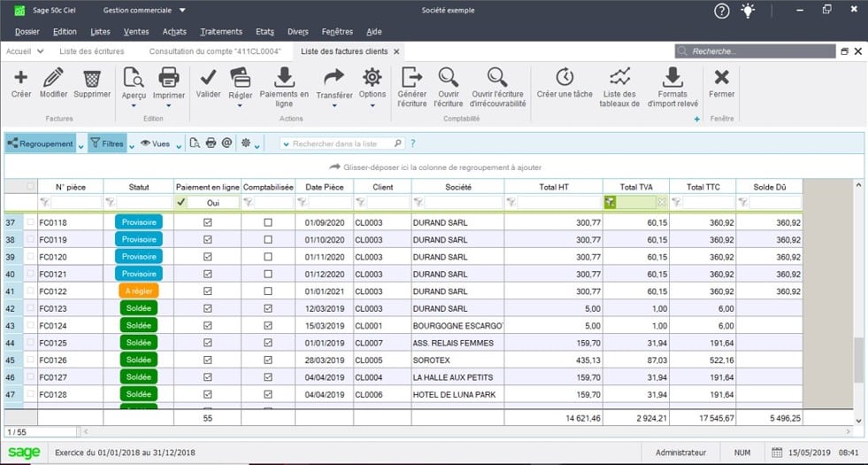The width and height of the screenshot is (868, 465).
Task: Open the help question mark icon
Action: click(x=721, y=12)
